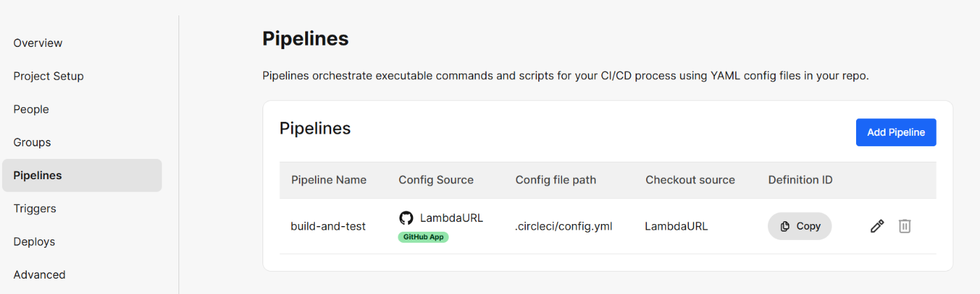This screenshot has width=980, height=294.
Task: Delete build-and-test pipeline via trash icon
Action: click(904, 226)
